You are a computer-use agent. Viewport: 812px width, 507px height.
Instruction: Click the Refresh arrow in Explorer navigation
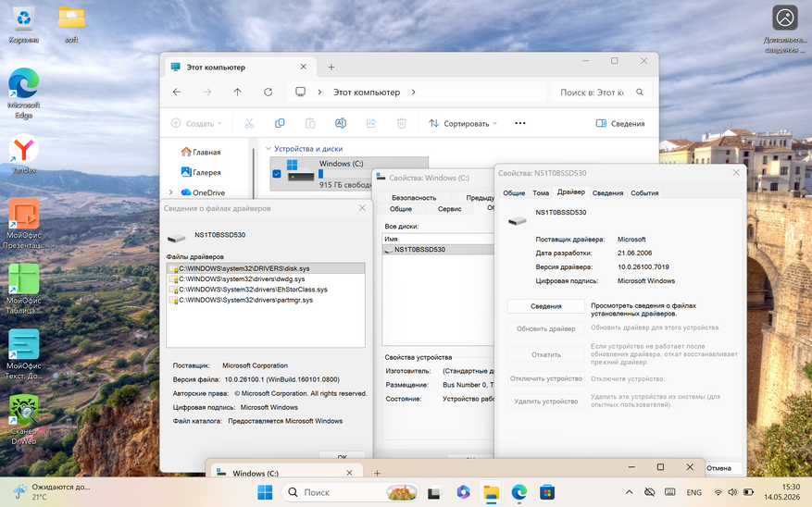[268, 93]
